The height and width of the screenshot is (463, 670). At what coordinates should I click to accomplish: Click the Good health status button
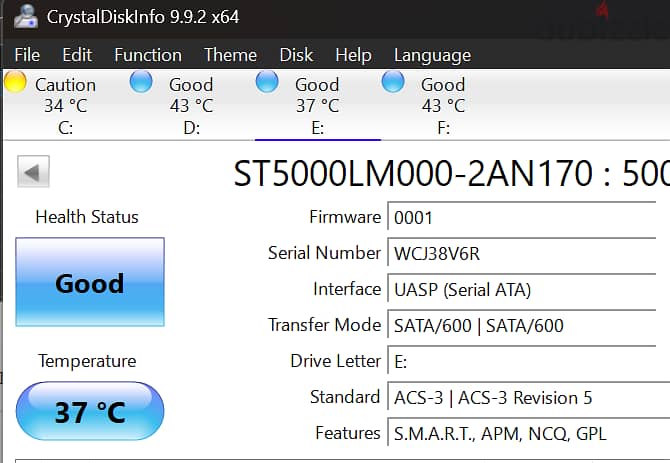pos(90,282)
